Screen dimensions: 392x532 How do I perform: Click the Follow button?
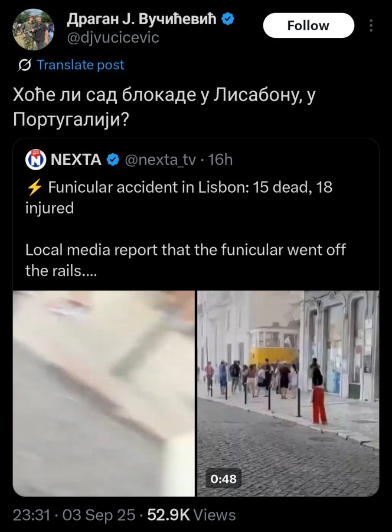pyautogui.click(x=308, y=25)
